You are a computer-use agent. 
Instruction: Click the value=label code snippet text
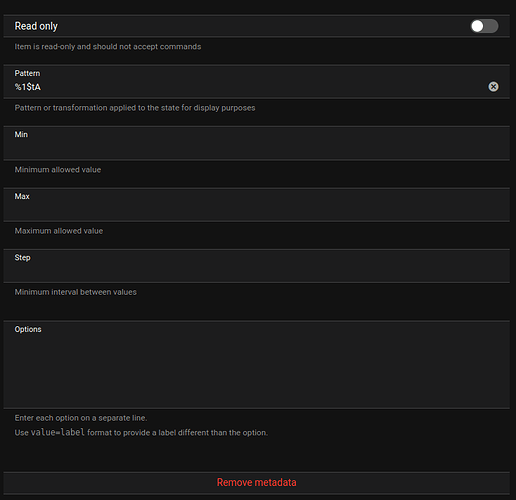tap(58, 432)
